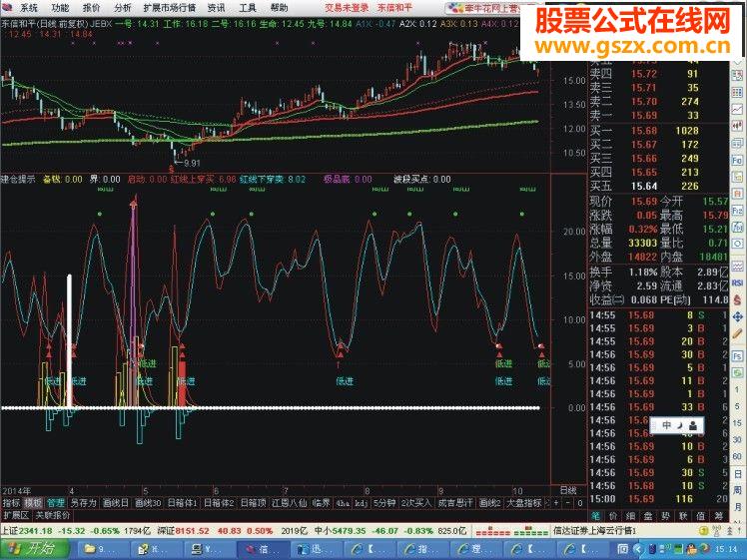Image resolution: width=747 pixels, height=560 pixels.
Task: Select the 价 tab in quote panel
Action: pyautogui.click(x=613, y=516)
